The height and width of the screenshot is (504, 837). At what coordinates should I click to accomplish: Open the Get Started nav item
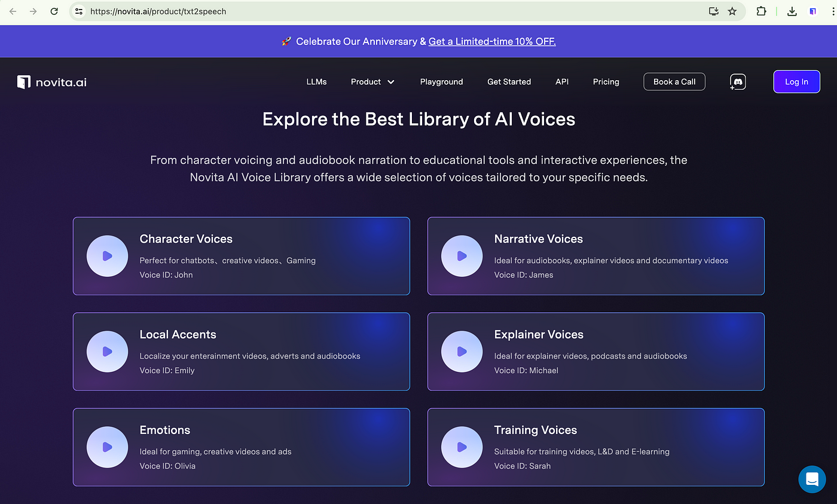pos(509,82)
